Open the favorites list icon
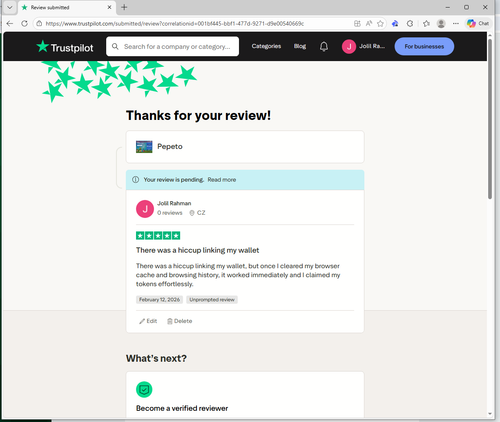This screenshot has height=422, width=500. pos(426,23)
